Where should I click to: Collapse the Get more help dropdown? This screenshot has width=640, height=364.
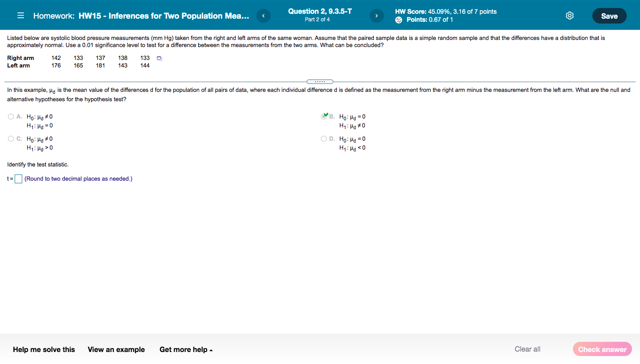(x=186, y=349)
